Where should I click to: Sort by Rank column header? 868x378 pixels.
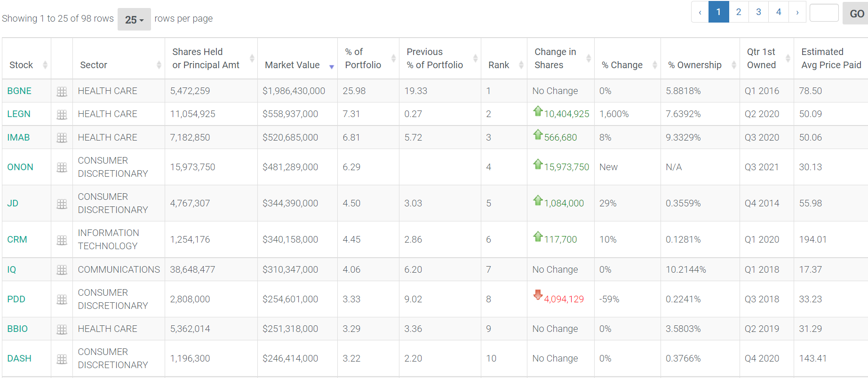499,65
